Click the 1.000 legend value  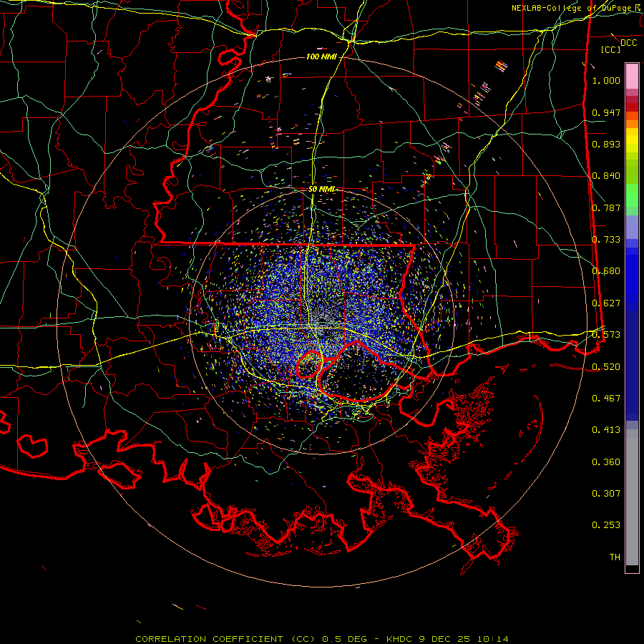606,81
